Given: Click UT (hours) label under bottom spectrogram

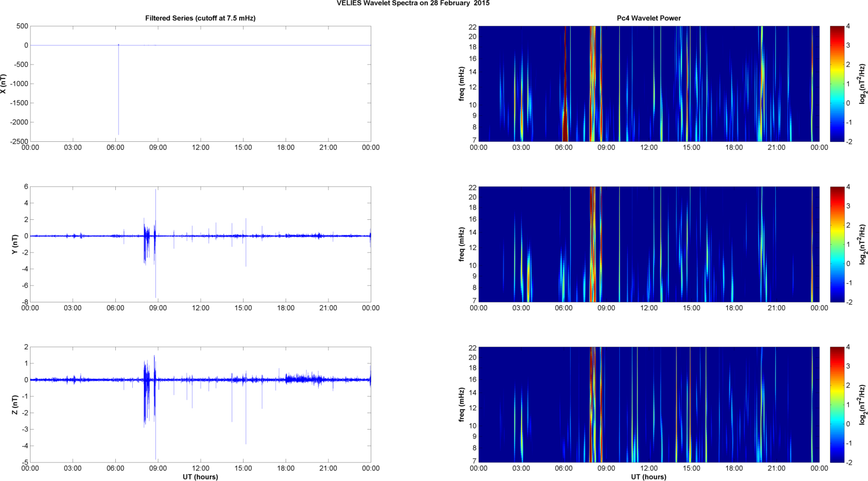Looking at the screenshot, I should [x=648, y=476].
